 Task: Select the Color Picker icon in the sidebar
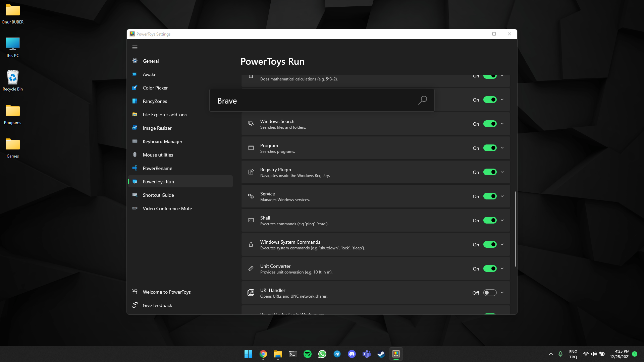pos(135,87)
